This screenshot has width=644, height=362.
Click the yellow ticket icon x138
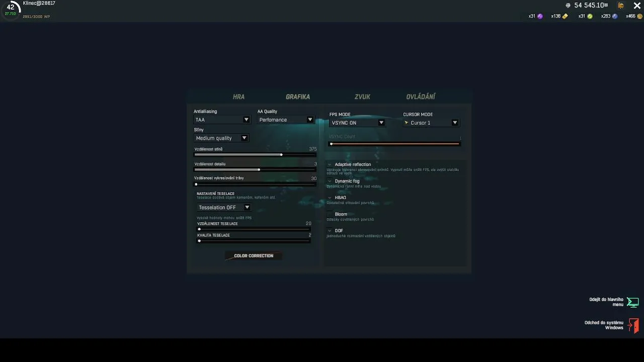click(565, 16)
